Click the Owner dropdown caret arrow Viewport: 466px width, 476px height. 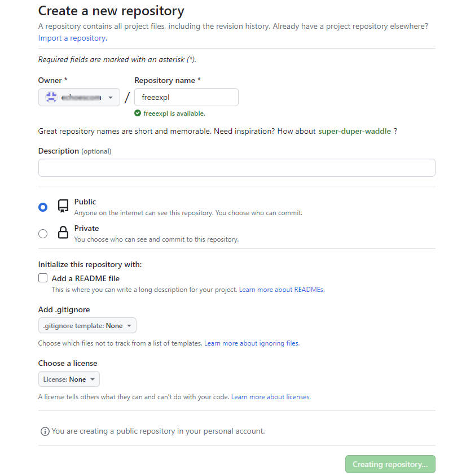click(x=111, y=98)
